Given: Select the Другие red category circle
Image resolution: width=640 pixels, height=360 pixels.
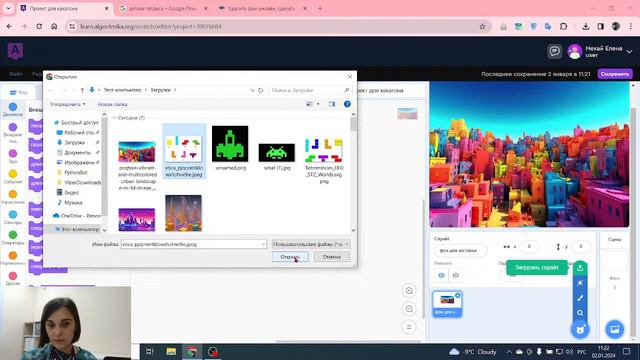Looking at the screenshot, I should click(13, 276).
